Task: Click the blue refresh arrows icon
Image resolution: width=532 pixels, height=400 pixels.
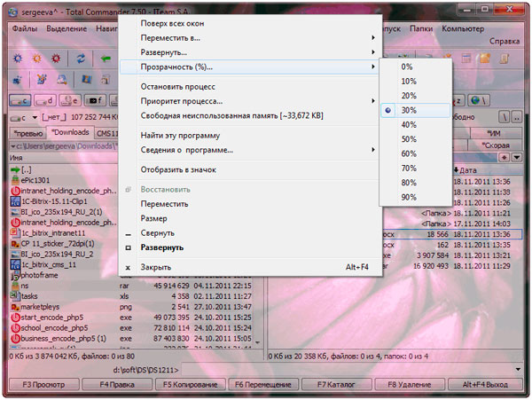Action: point(81,59)
